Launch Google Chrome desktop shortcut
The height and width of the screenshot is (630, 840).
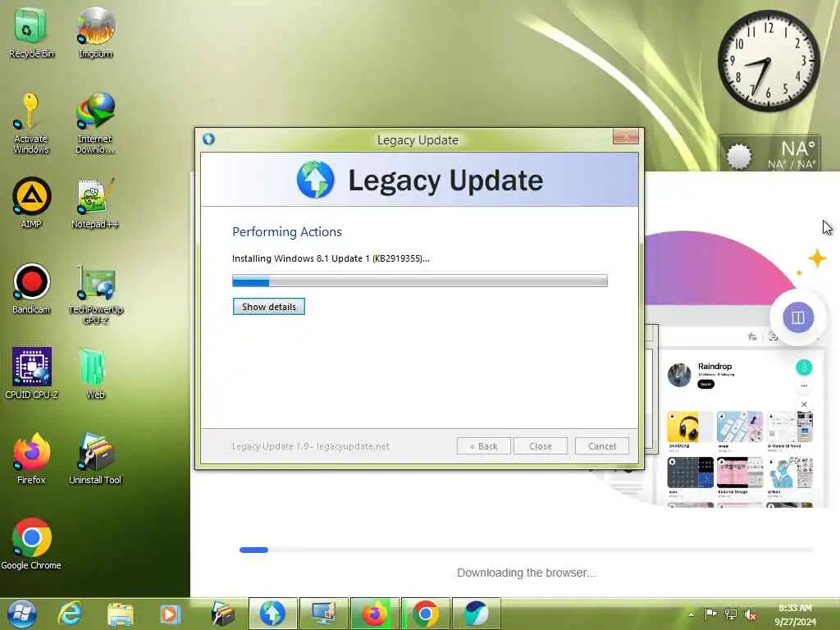(x=31, y=543)
